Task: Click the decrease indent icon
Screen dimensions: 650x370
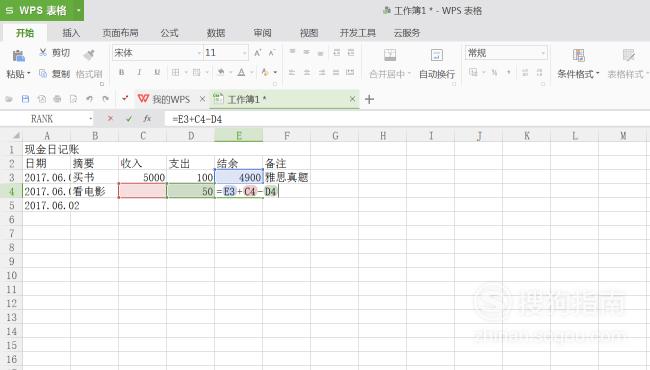Action: (337, 52)
